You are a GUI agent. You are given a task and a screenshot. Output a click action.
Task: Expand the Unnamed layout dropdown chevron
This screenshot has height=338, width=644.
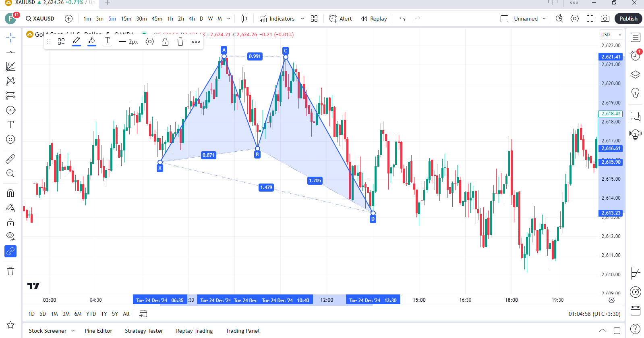click(x=544, y=19)
